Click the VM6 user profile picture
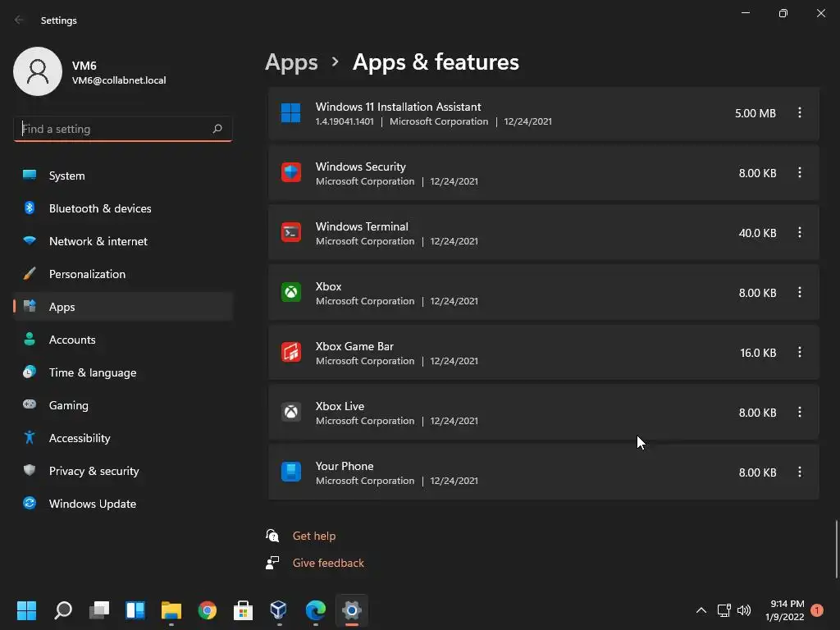 coord(38,71)
